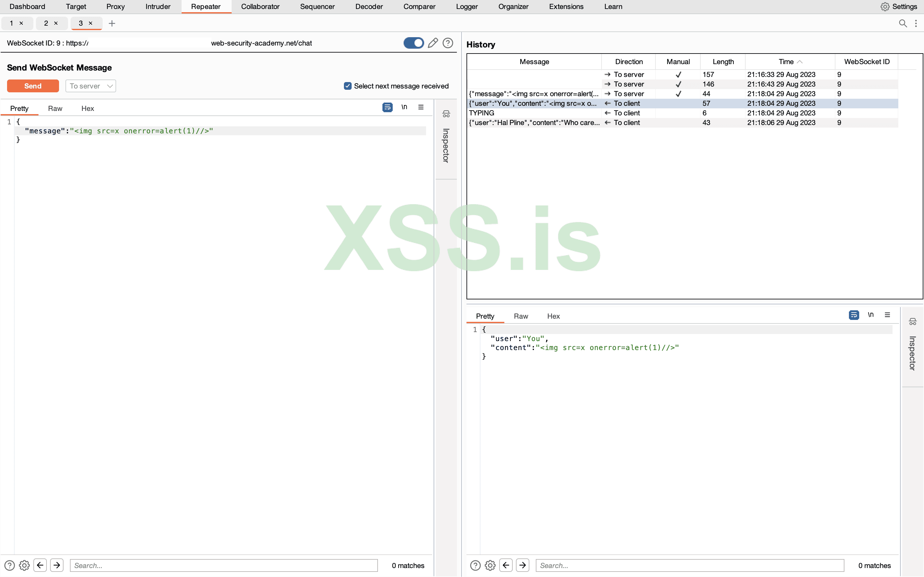Select the Hex view in the message editor
Viewport: 924px width, 577px height.
[88, 108]
